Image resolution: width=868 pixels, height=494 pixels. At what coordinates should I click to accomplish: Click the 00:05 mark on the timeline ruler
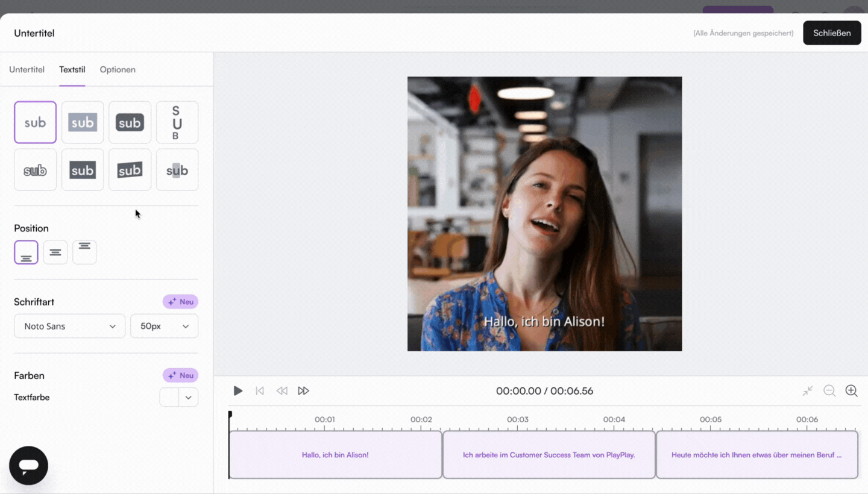[x=710, y=419]
